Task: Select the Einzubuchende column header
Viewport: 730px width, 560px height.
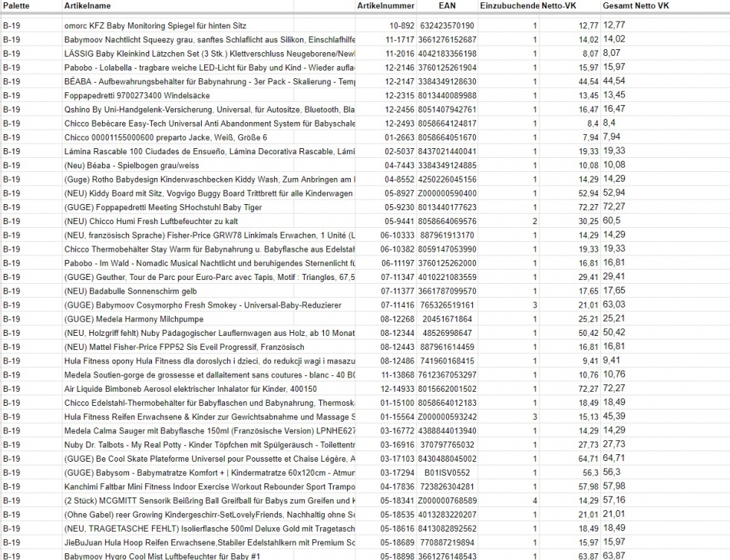Action: click(x=510, y=6)
